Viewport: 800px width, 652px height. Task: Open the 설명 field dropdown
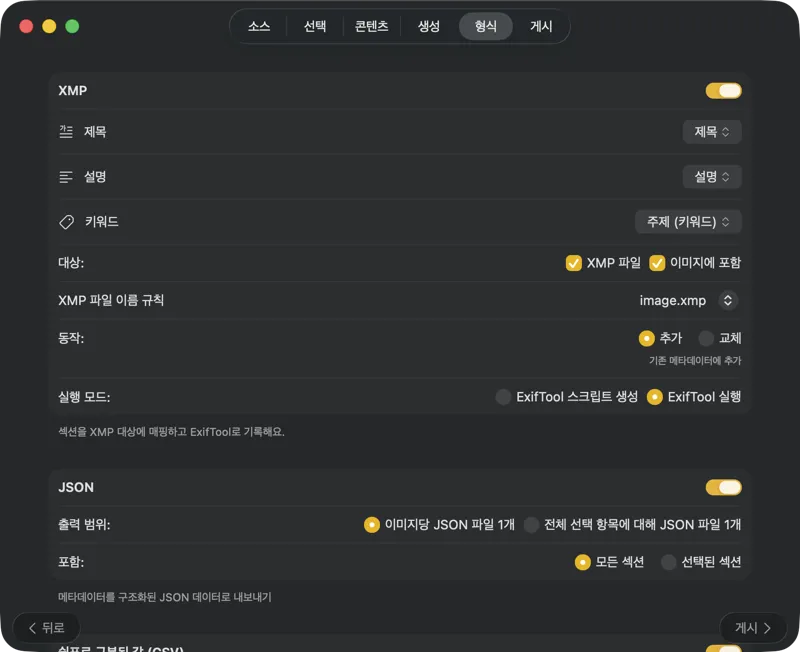[711, 176]
